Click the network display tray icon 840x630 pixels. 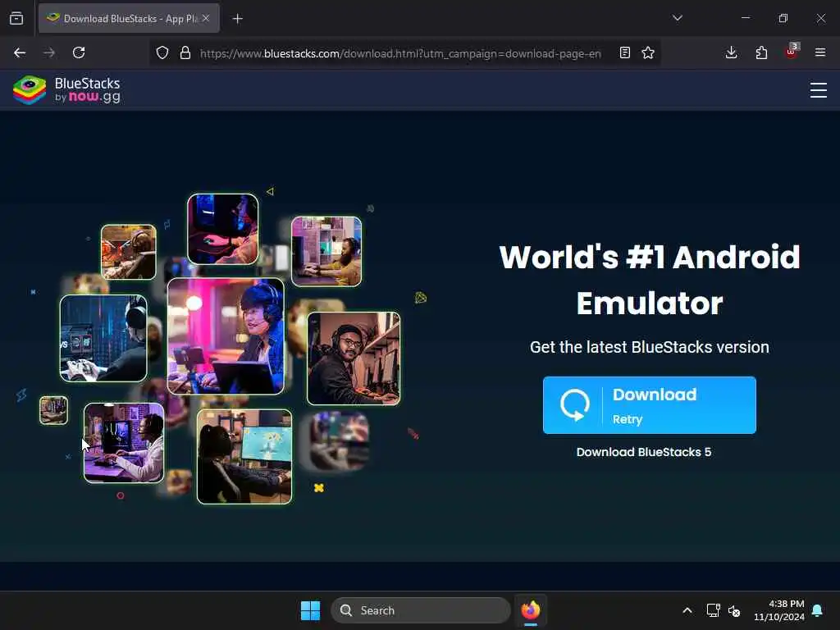(x=713, y=610)
